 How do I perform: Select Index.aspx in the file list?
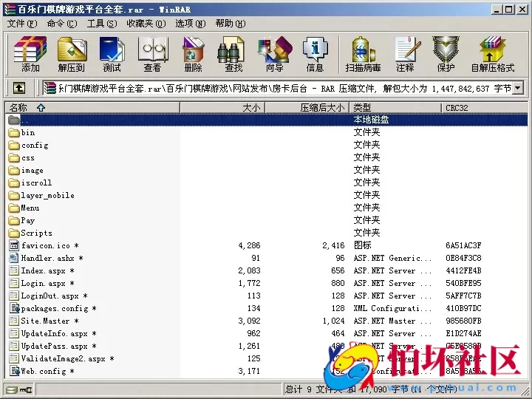pyautogui.click(x=41, y=270)
